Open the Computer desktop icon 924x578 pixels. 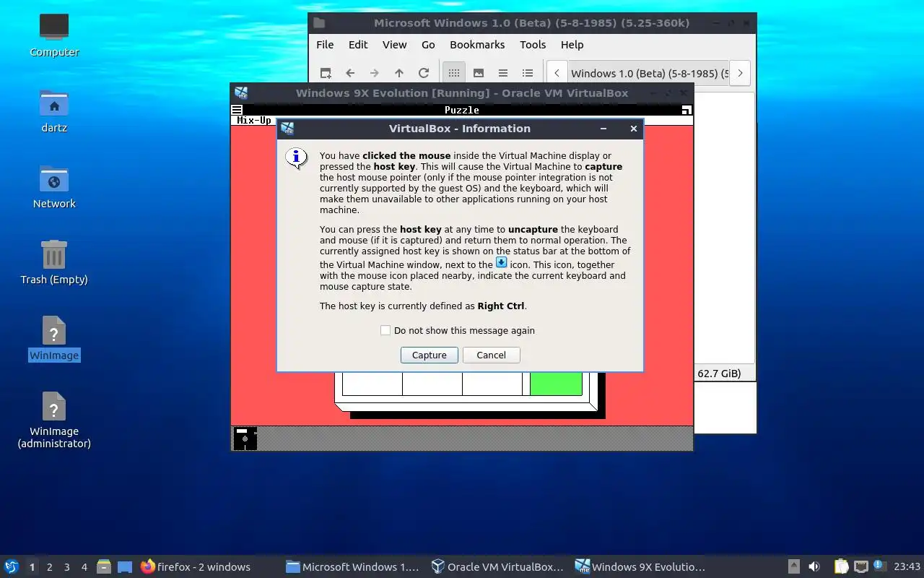click(54, 35)
